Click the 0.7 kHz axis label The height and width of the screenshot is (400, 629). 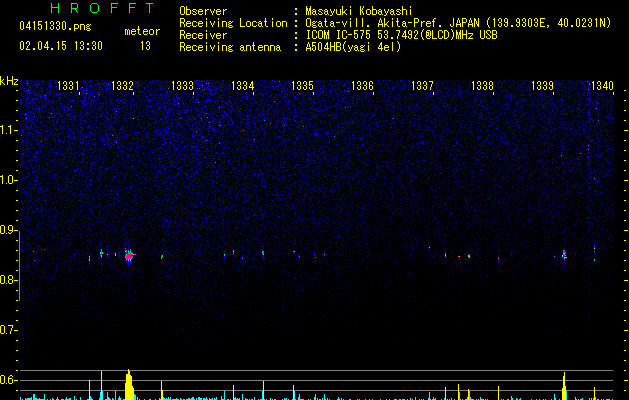click(x=8, y=330)
